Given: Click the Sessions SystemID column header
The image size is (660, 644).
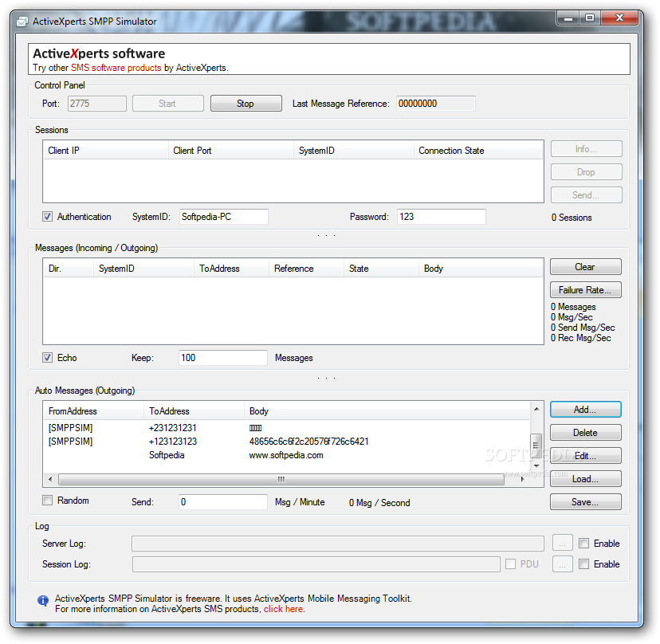Looking at the screenshot, I should tap(354, 151).
